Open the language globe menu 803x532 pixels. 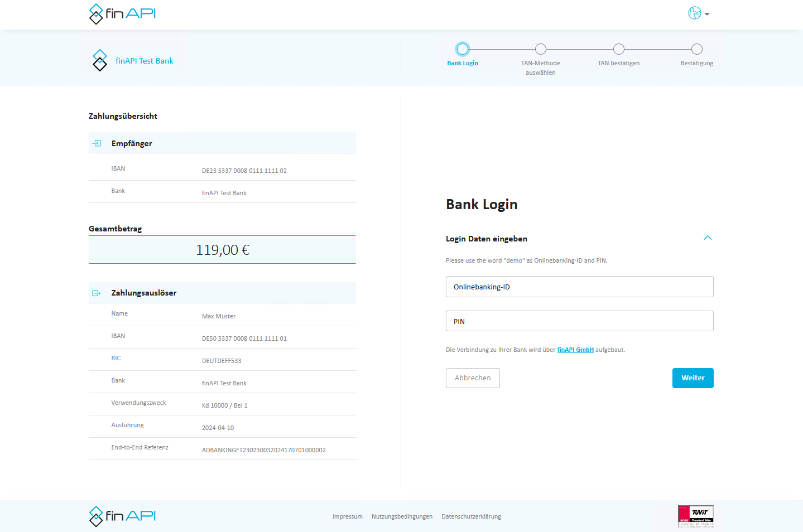(x=699, y=13)
